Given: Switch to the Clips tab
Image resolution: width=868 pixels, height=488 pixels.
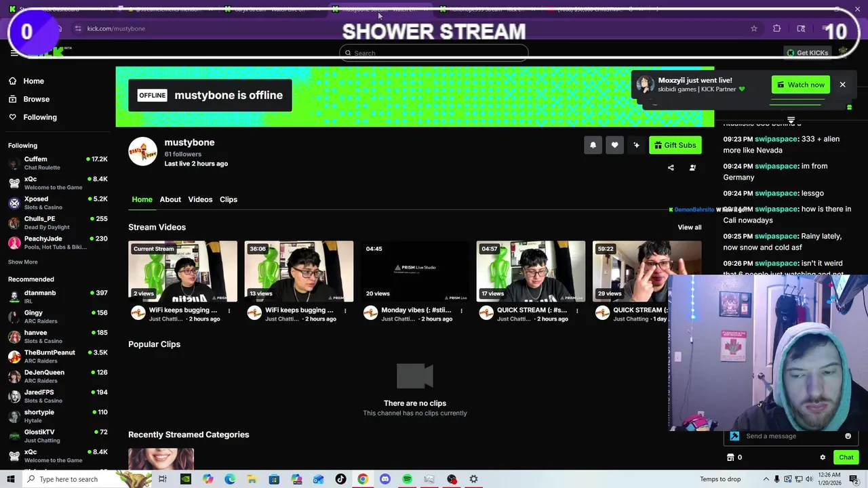Looking at the screenshot, I should coord(229,199).
